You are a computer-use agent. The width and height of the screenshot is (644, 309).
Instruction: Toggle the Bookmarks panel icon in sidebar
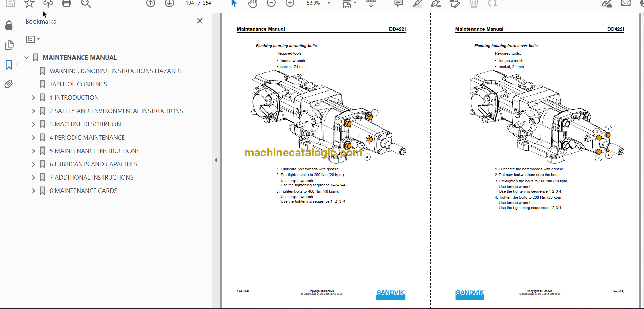point(9,65)
